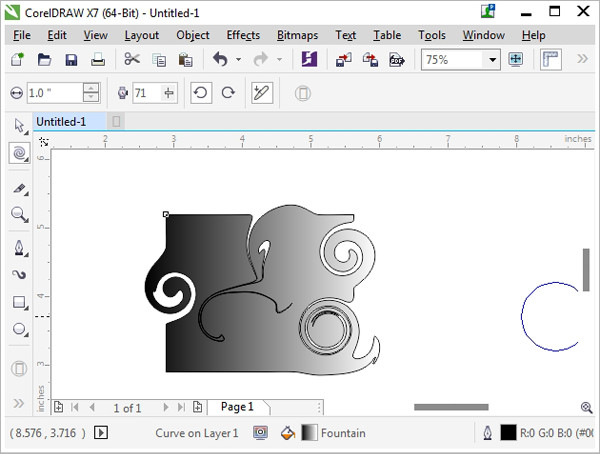
Task: Open the Bitmaps menu
Action: [297, 35]
